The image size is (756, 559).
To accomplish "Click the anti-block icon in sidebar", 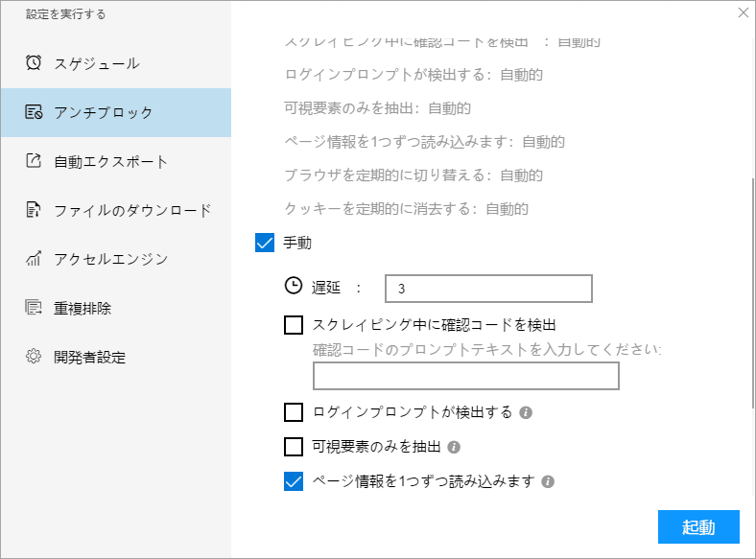I will point(34,112).
